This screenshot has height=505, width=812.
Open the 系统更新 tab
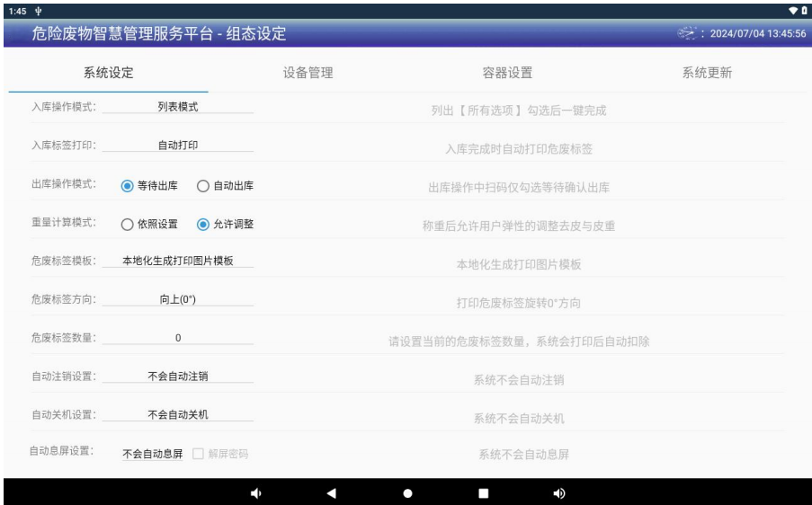click(707, 74)
